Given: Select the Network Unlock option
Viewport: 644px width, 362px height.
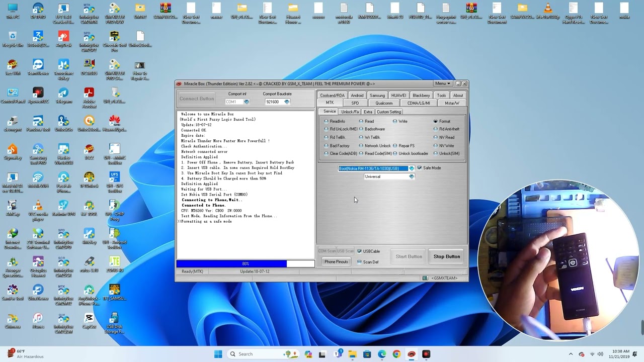Looking at the screenshot, I should (x=375, y=146).
